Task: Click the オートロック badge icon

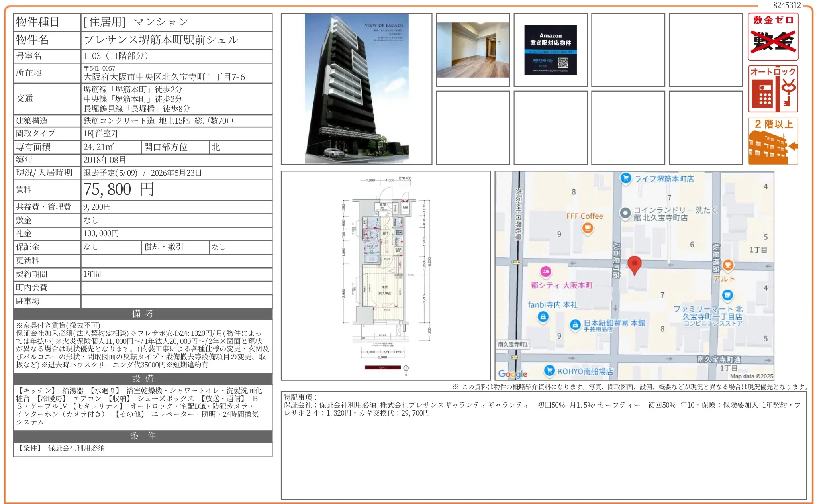Action: click(773, 89)
